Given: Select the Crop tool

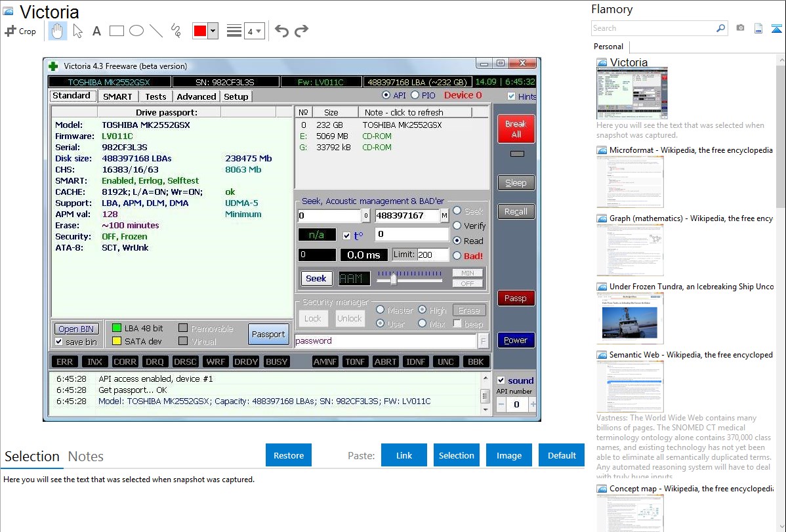Looking at the screenshot, I should (20, 31).
